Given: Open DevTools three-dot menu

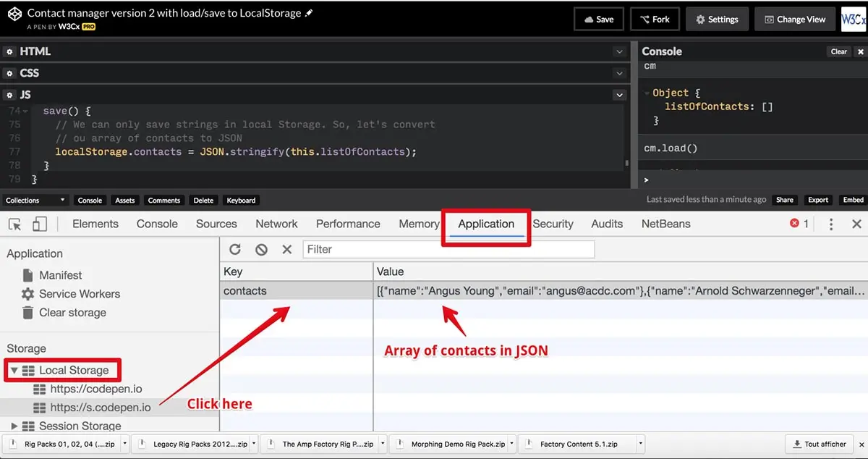Looking at the screenshot, I should pyautogui.click(x=831, y=224).
